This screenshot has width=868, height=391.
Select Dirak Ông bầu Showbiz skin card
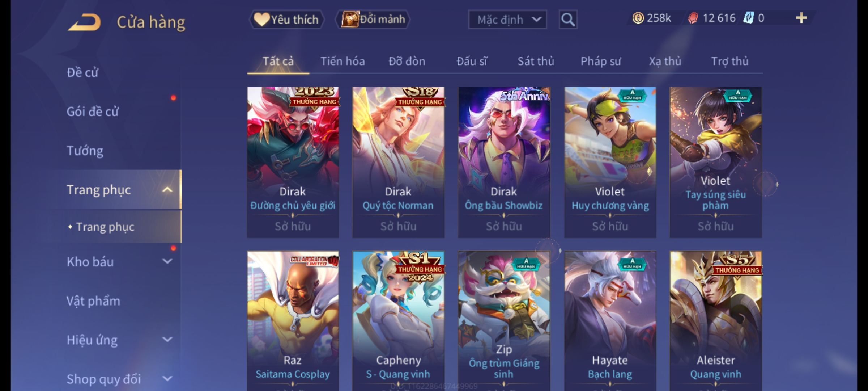[x=504, y=162]
